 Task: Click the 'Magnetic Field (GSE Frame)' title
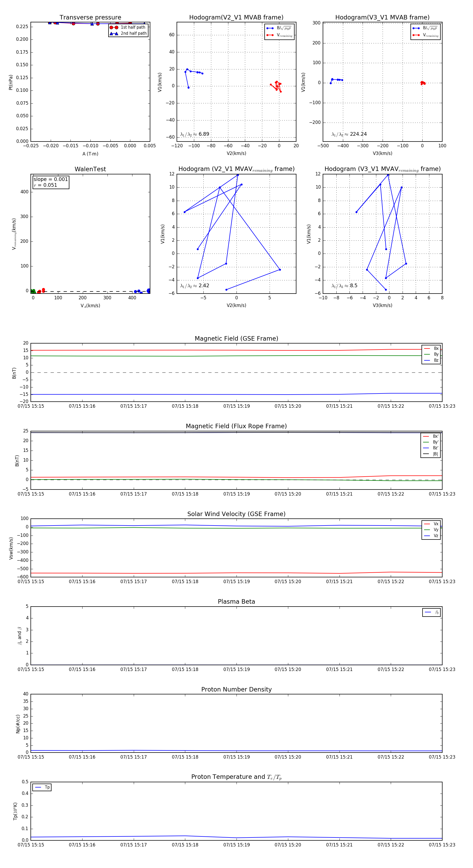coord(236,339)
